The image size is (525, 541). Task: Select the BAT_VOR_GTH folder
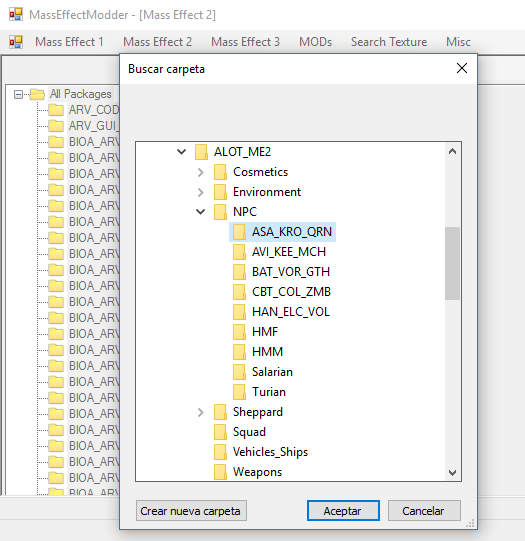point(291,272)
